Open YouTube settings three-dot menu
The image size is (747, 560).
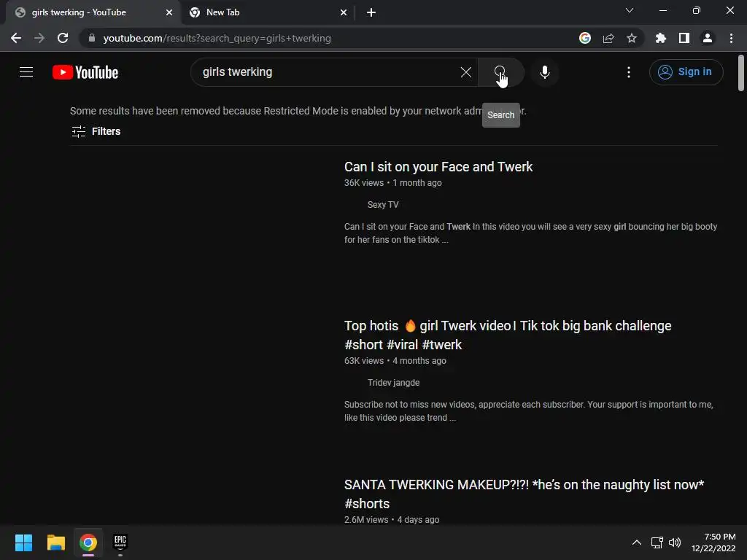[629, 72]
